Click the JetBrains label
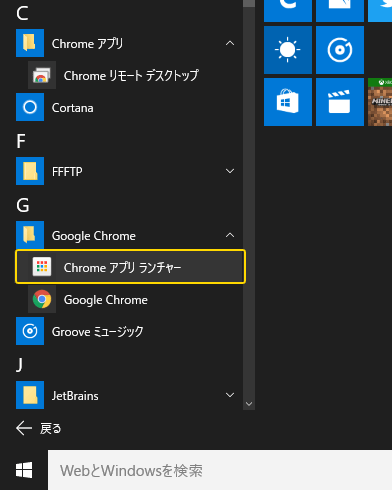The image size is (392, 490). coord(75,396)
